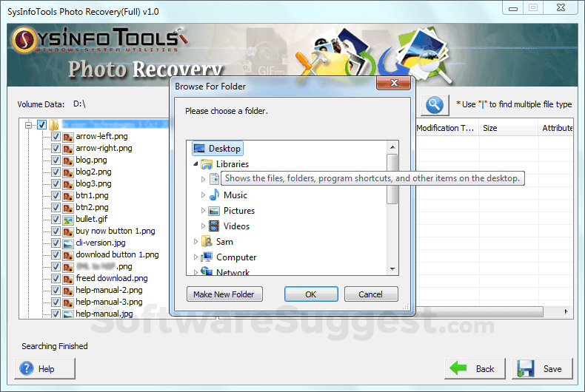Viewport: 585px width, 392px height.
Task: Uncheck the dli-version.jpg checkbox
Action: tap(56, 243)
